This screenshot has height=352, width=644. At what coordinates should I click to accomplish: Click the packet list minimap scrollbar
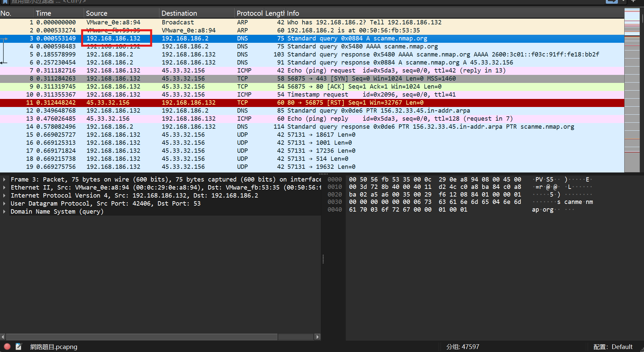(x=632, y=90)
